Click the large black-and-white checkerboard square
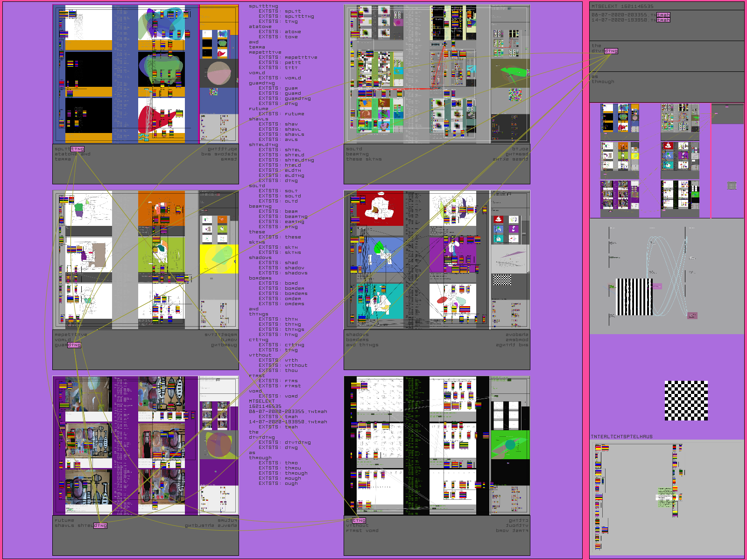 tap(686, 400)
